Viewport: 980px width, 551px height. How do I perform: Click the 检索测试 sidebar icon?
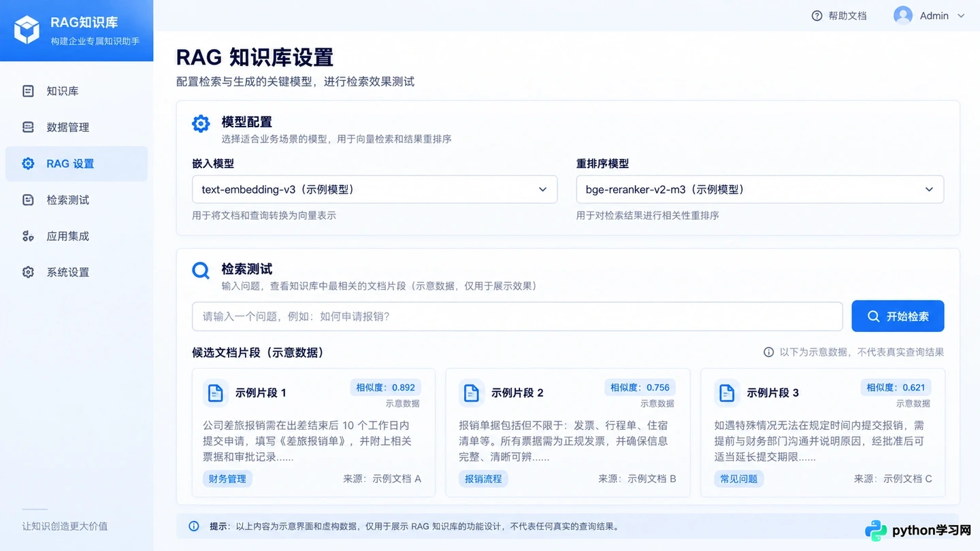click(28, 200)
